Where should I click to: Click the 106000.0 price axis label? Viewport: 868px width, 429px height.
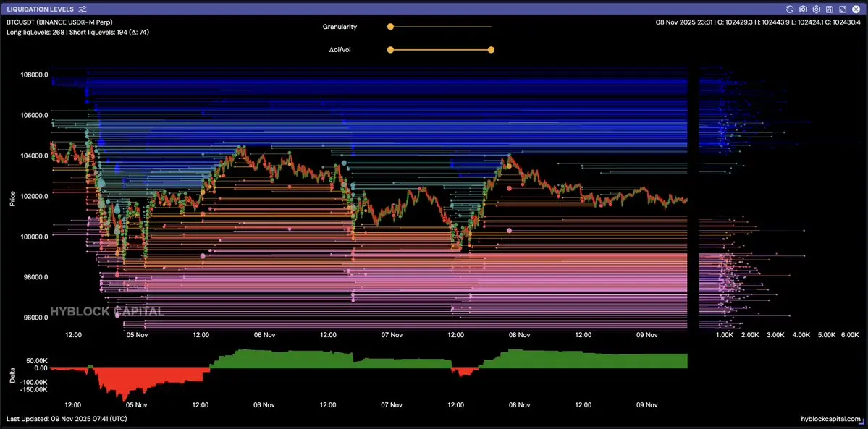35,115
